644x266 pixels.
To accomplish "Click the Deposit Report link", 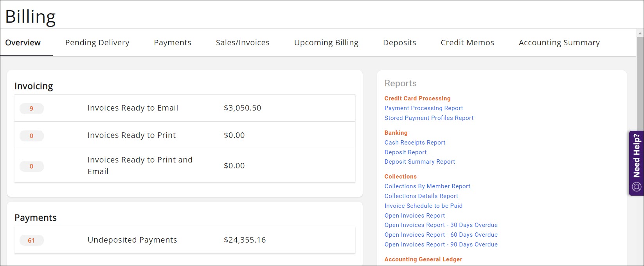I will (x=405, y=152).
